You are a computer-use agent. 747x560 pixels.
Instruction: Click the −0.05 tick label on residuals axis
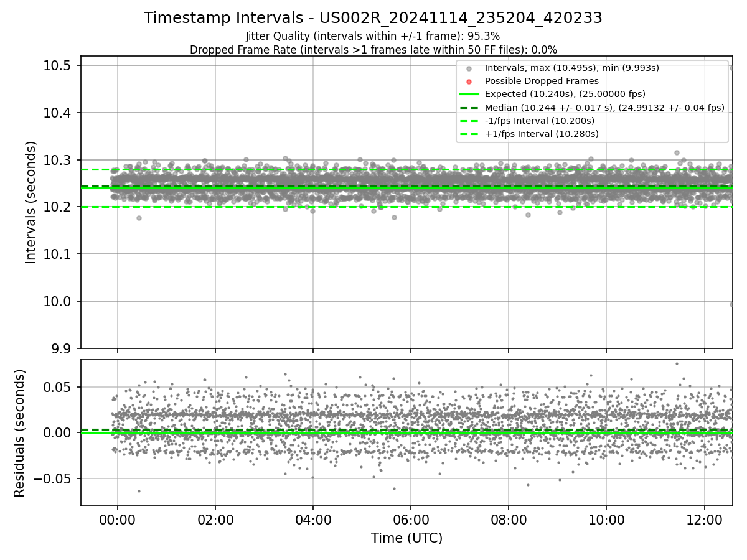(x=54, y=479)
